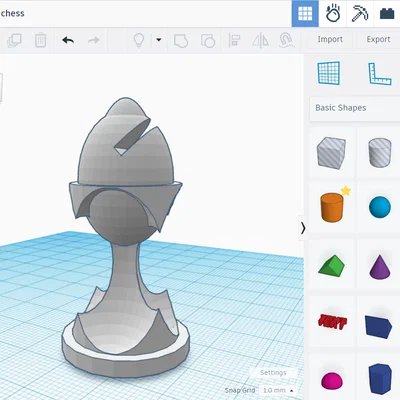Screen dimensions: 400x400
Task: Click the Ungroup shapes icon
Action: [x=208, y=41]
